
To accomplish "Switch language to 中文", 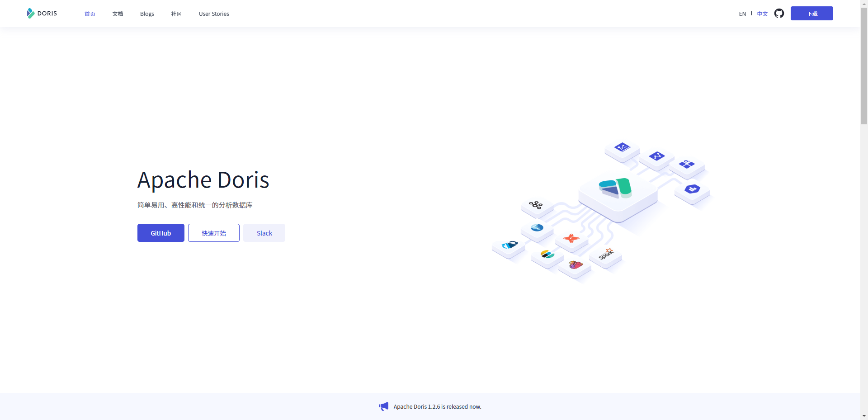I will (x=762, y=14).
